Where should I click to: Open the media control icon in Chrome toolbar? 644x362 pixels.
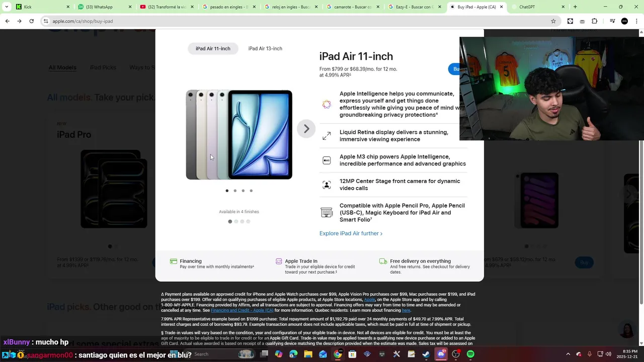612,21
